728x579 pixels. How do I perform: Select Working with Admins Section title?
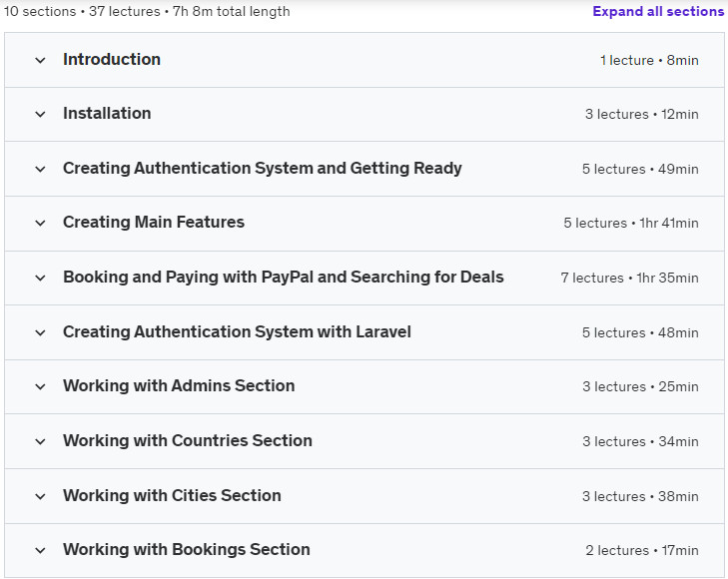tap(179, 385)
